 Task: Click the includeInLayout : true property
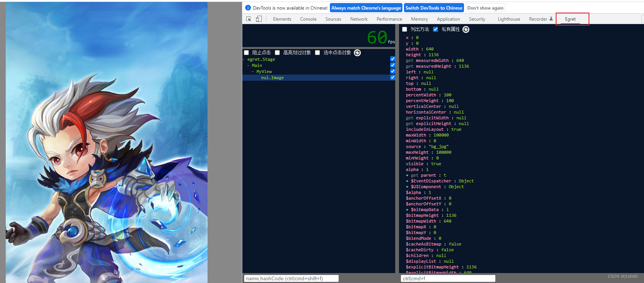coord(433,129)
